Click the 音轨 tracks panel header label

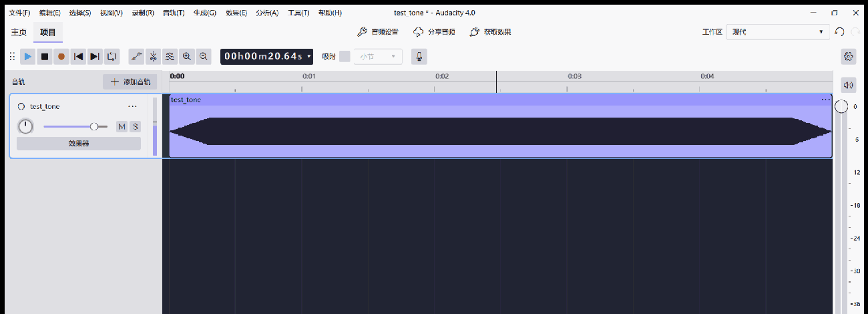click(18, 82)
